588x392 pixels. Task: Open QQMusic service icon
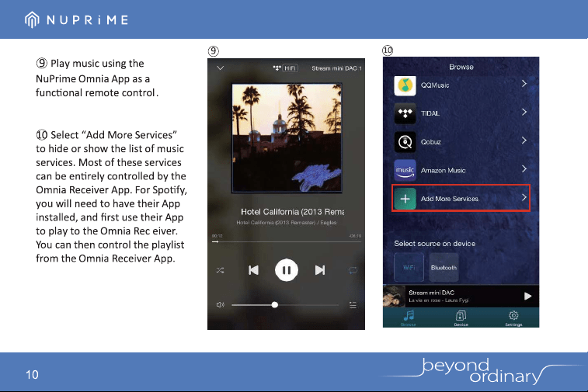pos(405,85)
